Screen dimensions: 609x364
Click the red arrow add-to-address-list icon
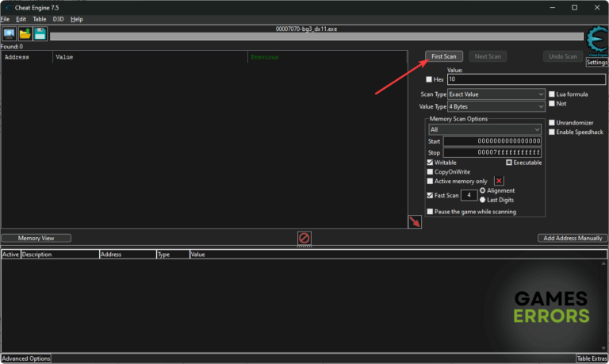tap(415, 222)
